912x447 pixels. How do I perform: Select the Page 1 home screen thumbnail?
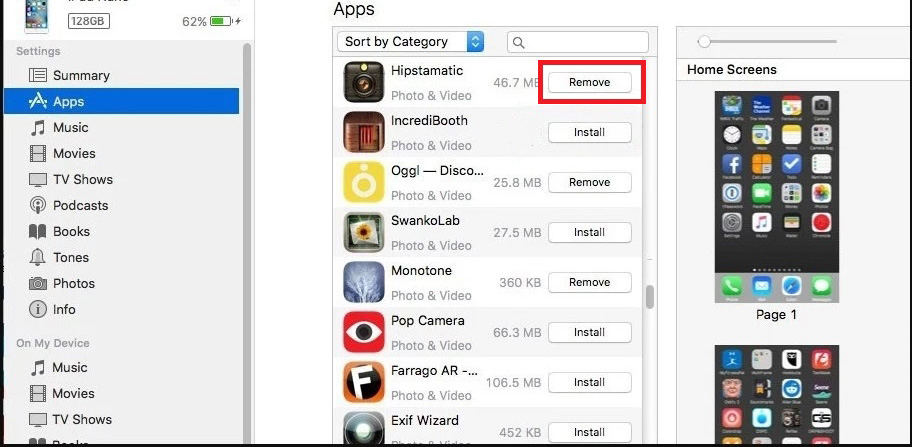click(776, 197)
